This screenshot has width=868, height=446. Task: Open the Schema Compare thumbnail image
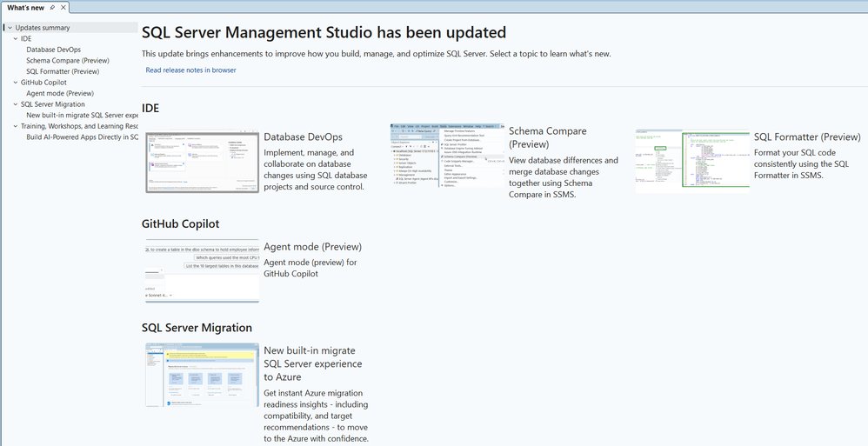[x=447, y=156]
